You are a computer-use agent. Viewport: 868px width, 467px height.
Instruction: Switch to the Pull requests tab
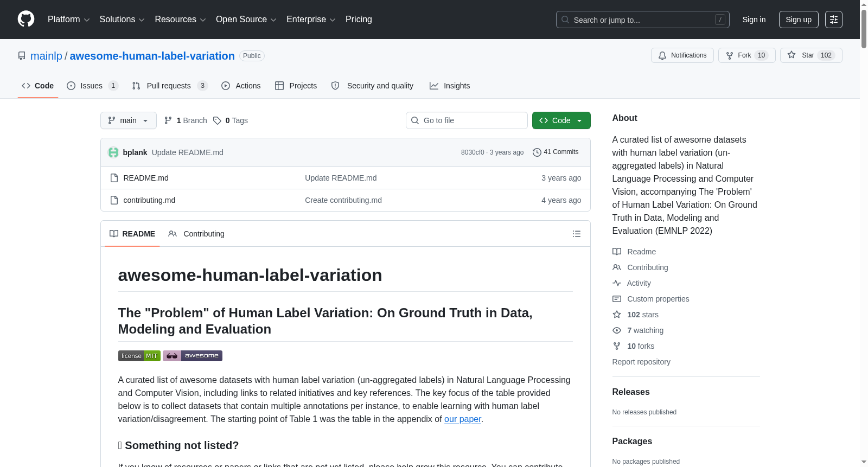(170, 86)
